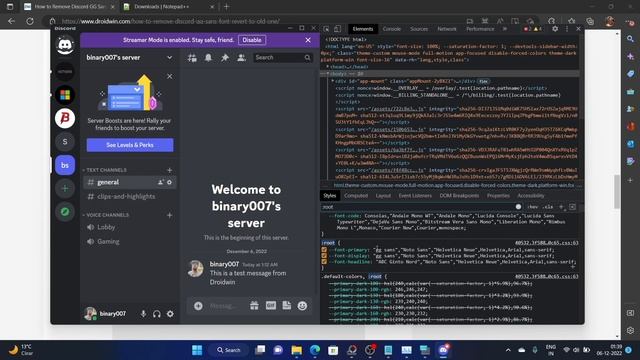Image resolution: width=640 pixels, height=360 pixels.
Task: Select the bs server icon
Action: 65,165
